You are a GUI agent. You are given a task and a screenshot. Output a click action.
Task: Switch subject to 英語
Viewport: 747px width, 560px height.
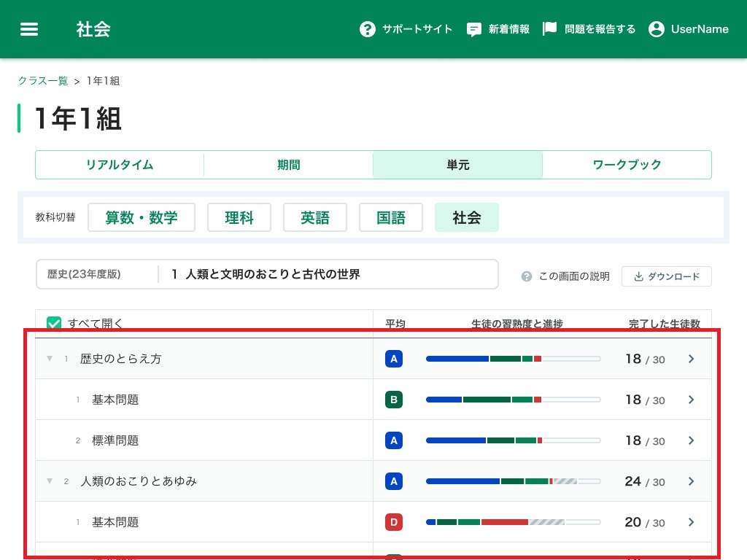pyautogui.click(x=315, y=217)
